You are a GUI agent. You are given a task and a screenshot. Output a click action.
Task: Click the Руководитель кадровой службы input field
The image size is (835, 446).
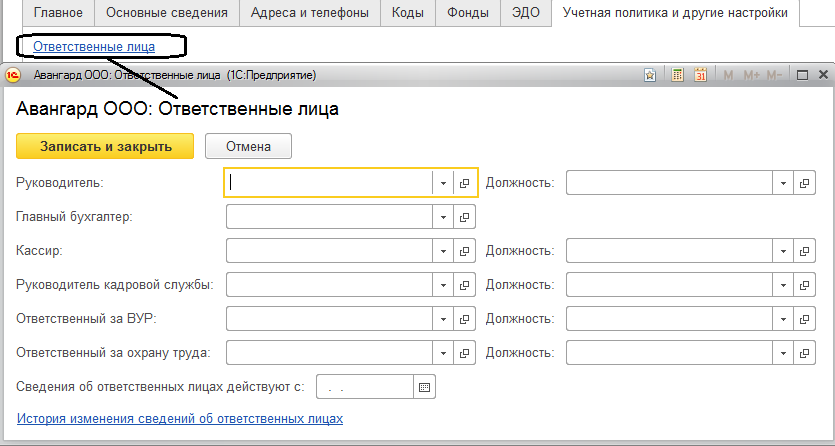329,285
